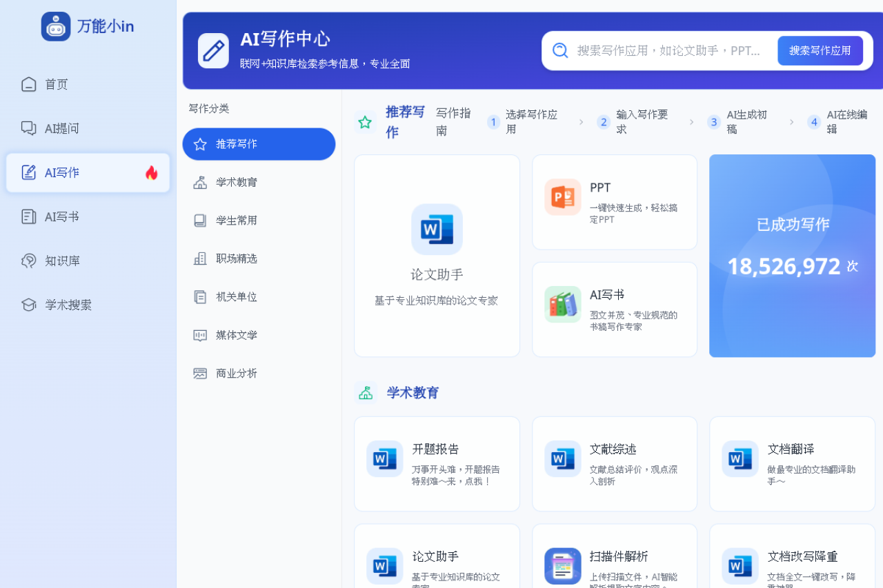Click the magnifier icon in search box
Screen dimensions: 883x588
[560, 50]
